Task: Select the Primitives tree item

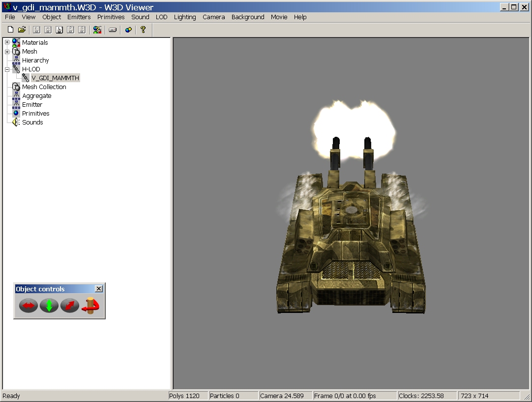Action: tap(35, 113)
